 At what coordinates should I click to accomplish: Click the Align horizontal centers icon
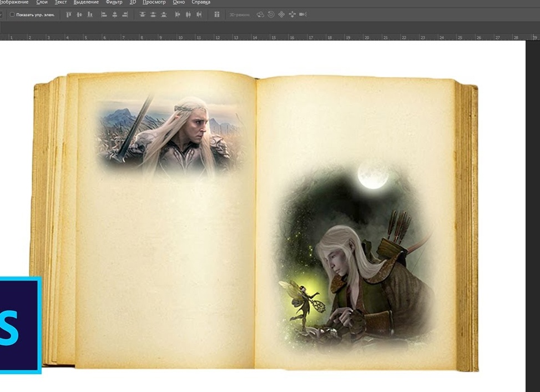[115, 14]
